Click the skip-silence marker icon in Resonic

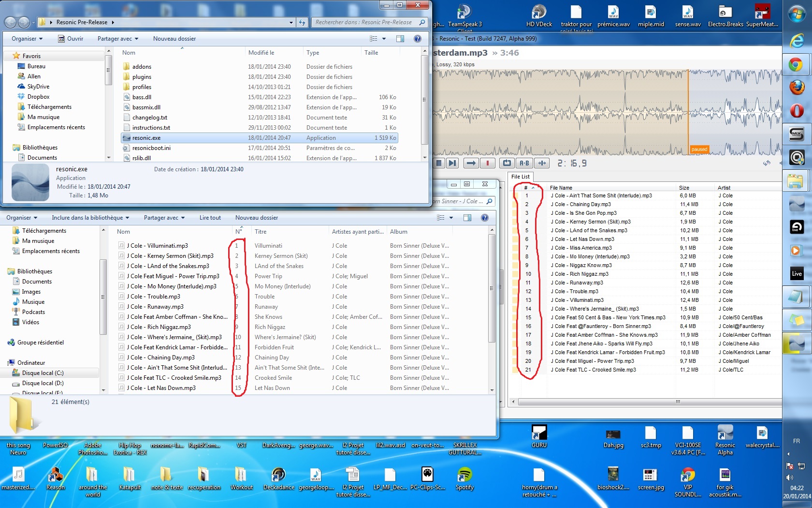[542, 163]
